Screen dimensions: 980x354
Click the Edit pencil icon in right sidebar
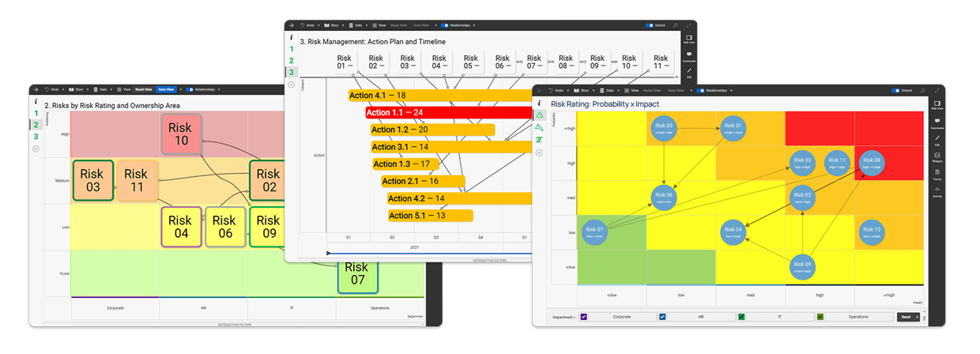937,139
